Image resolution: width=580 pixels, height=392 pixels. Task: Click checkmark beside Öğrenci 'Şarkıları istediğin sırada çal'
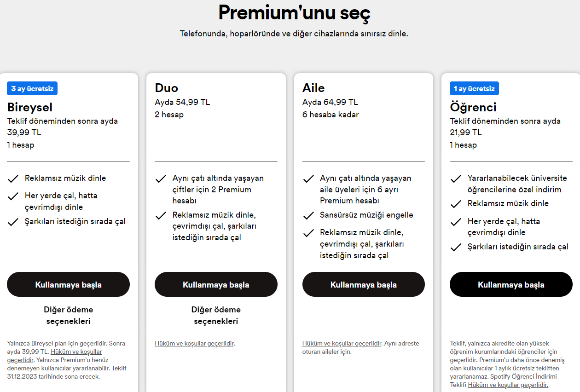456,247
